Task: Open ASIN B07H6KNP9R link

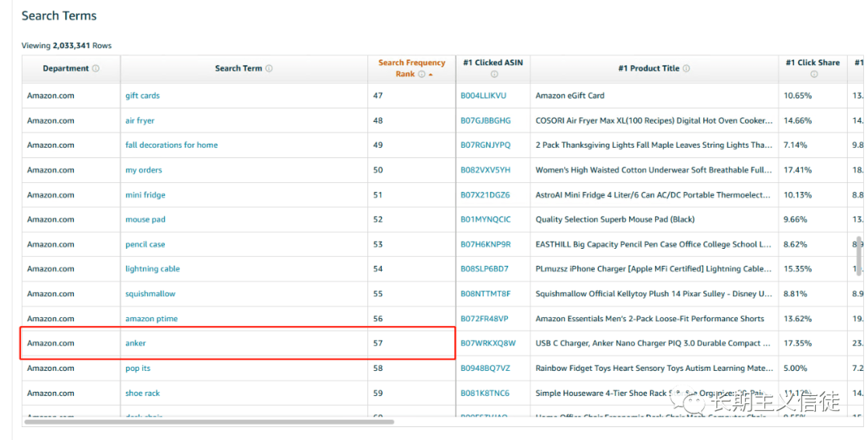Action: point(485,244)
